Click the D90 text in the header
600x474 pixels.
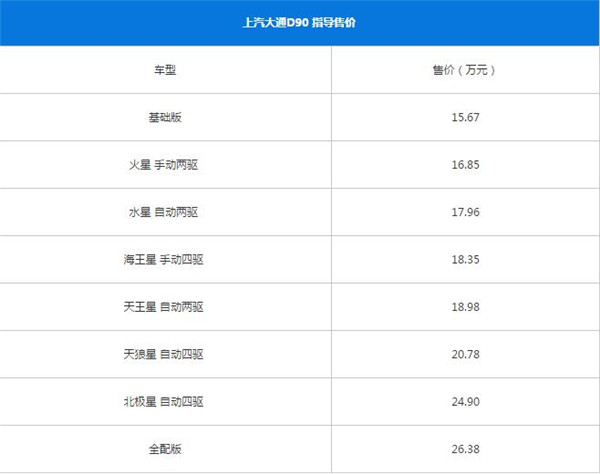pyautogui.click(x=298, y=23)
